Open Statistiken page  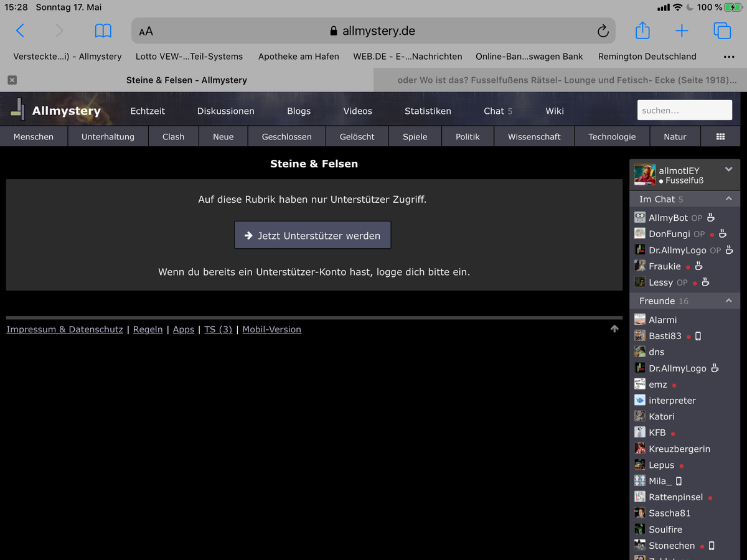click(428, 111)
